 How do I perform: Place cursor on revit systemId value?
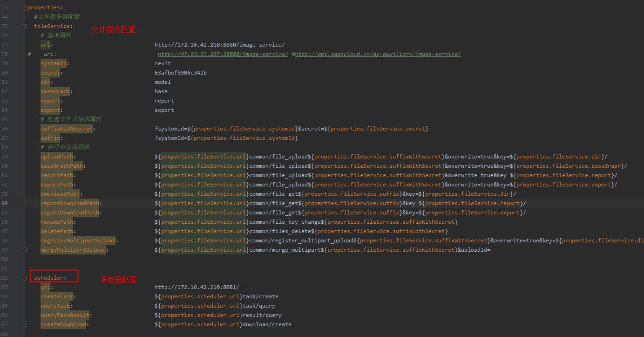point(163,63)
